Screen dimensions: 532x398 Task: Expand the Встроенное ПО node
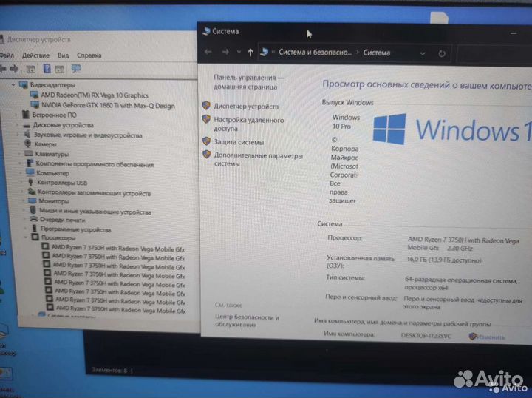(x=16, y=115)
